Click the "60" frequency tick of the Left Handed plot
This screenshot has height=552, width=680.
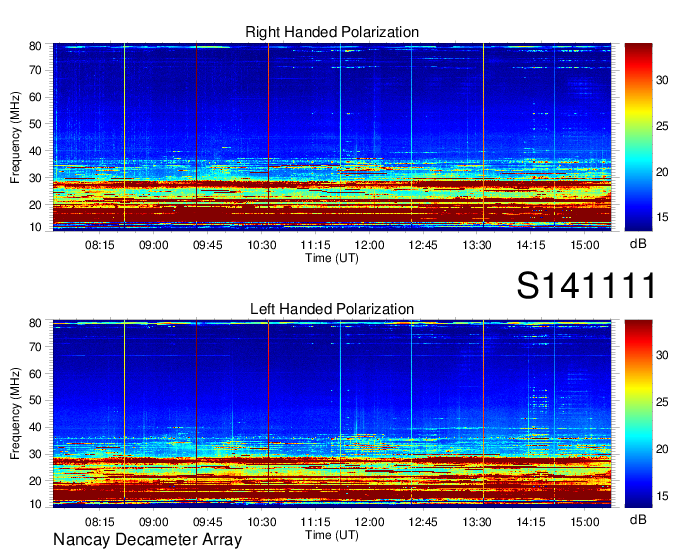35,374
